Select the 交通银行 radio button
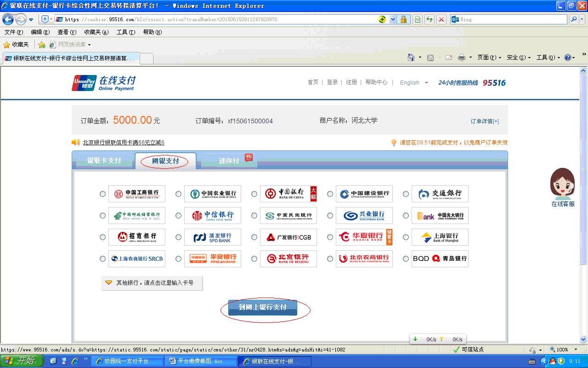Viewport: 588px width, 368px height. click(406, 194)
